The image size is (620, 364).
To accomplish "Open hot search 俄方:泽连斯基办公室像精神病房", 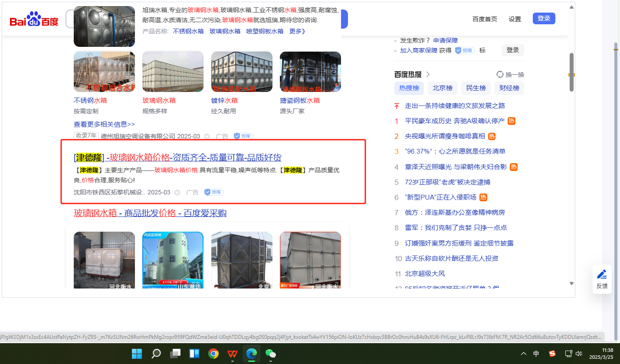I will click(455, 213).
